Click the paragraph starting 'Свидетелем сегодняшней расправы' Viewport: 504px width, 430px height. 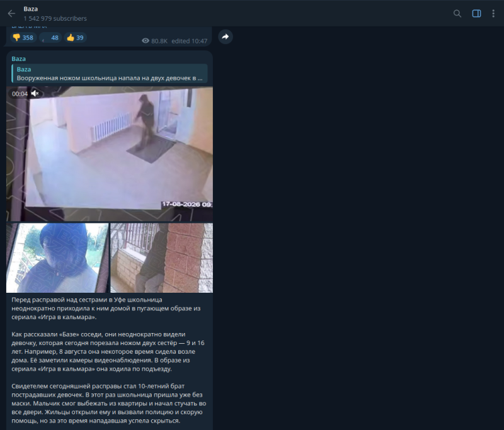click(108, 404)
